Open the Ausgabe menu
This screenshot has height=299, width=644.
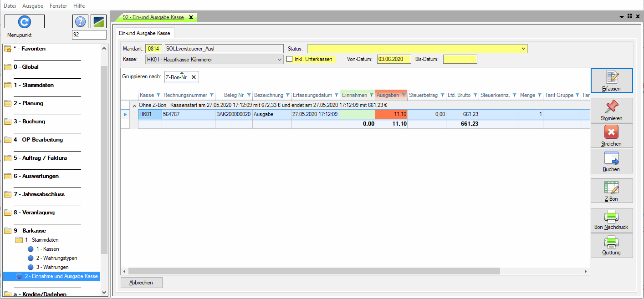click(33, 6)
